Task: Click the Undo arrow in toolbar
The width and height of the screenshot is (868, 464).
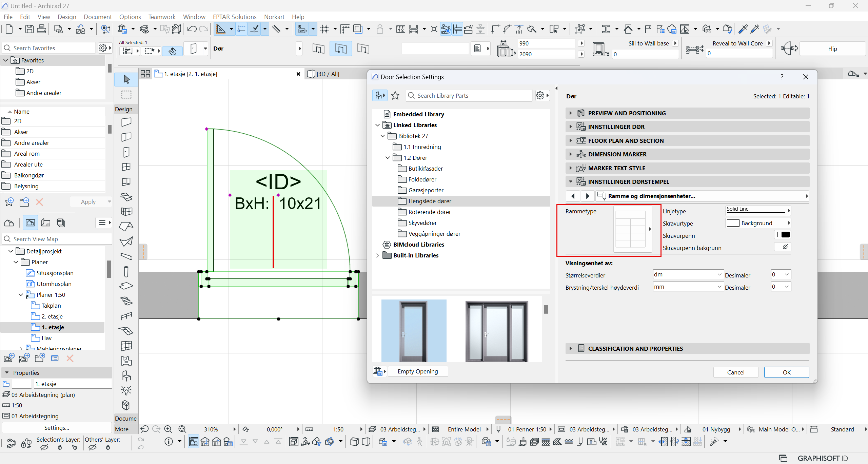Action: click(192, 29)
